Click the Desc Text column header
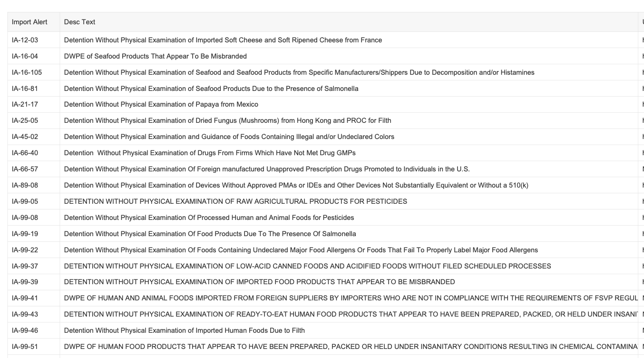 click(79, 22)
